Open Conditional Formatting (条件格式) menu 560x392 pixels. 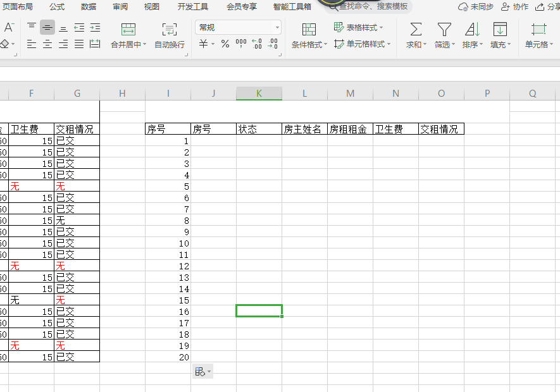click(309, 35)
